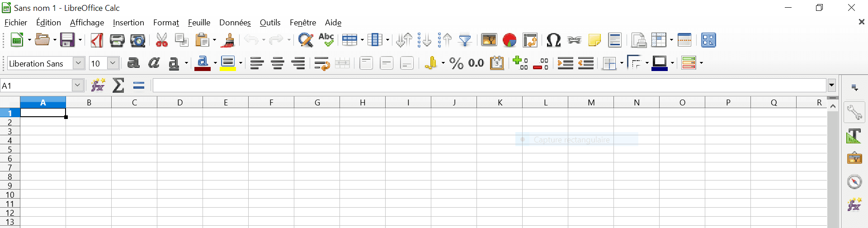Toggle italic formatting
Viewport: 868px width, 228px height.
[154, 63]
